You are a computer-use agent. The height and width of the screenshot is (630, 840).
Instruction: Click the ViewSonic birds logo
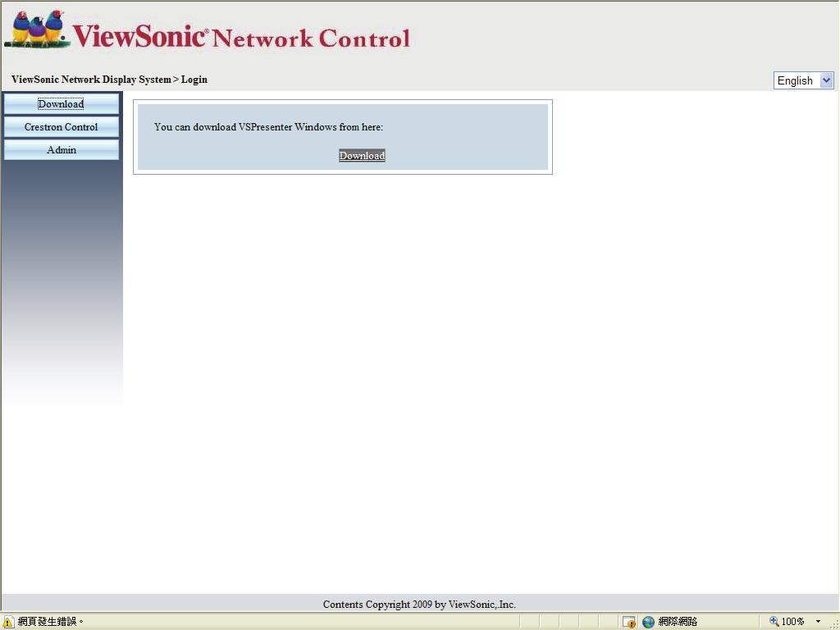36,30
